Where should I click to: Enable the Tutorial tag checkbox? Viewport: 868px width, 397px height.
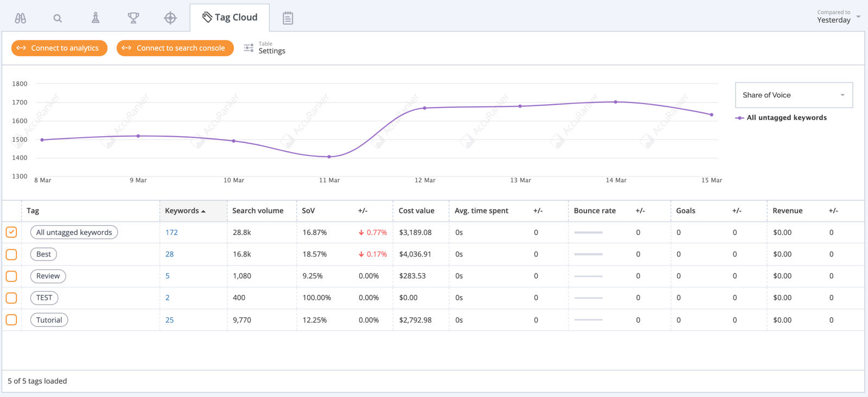[11, 320]
